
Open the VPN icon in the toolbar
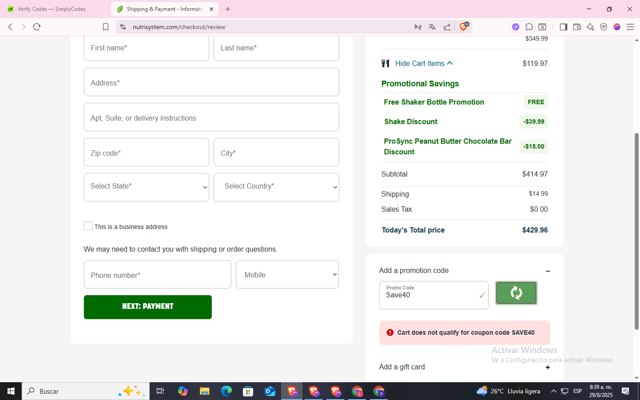tap(604, 27)
